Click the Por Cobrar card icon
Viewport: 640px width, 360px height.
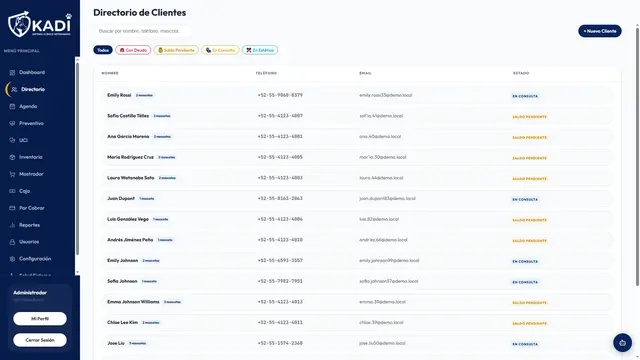pyautogui.click(x=12, y=208)
